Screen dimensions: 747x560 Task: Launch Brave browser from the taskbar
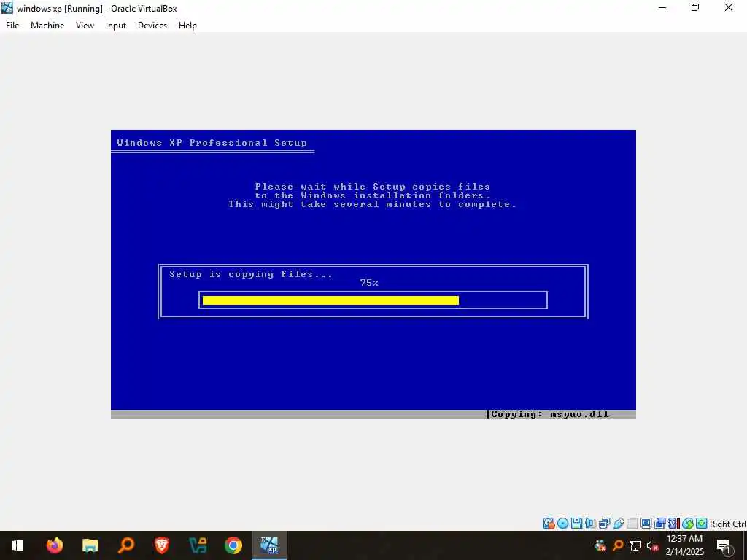(x=161, y=545)
